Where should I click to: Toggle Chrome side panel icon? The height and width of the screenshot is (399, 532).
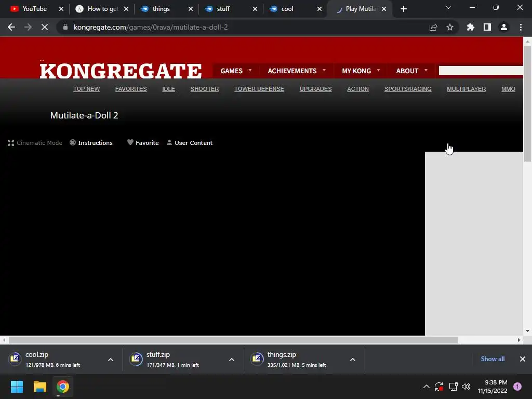coord(487,27)
